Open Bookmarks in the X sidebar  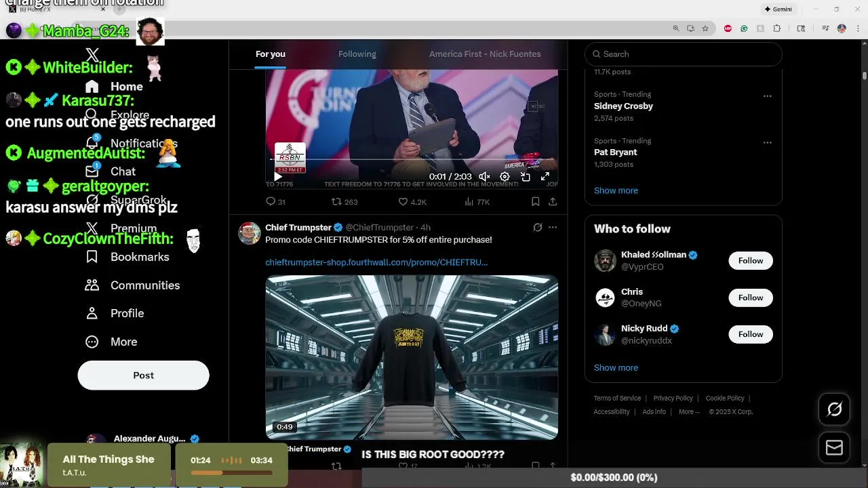127,257
